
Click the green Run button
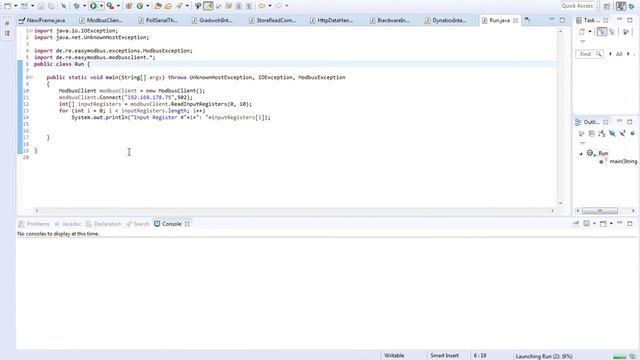pos(93,6)
